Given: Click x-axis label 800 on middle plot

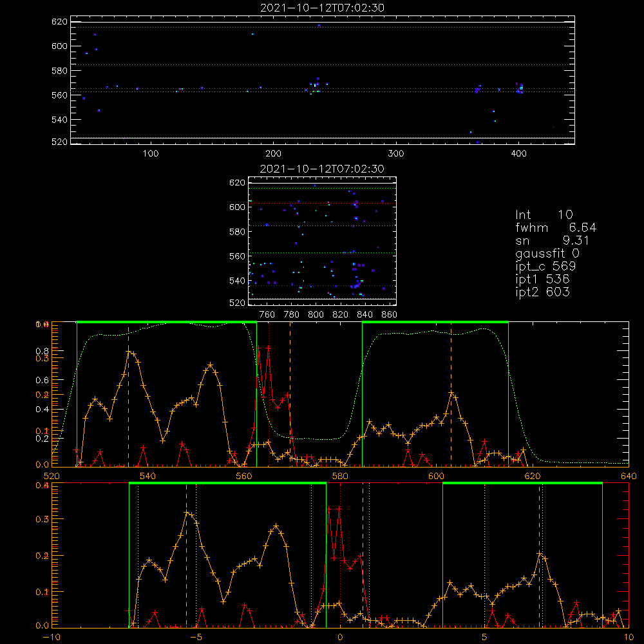Looking at the screenshot, I should [316, 315].
